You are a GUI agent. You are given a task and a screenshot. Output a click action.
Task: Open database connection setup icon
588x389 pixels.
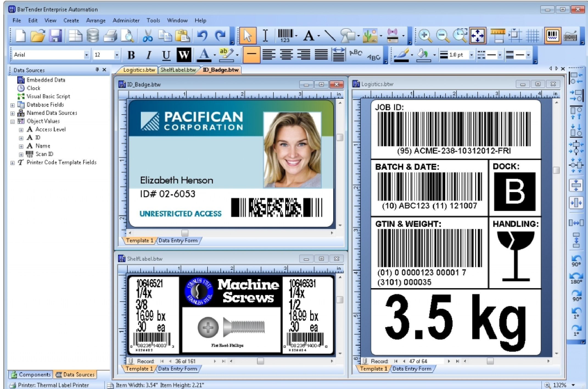93,36
